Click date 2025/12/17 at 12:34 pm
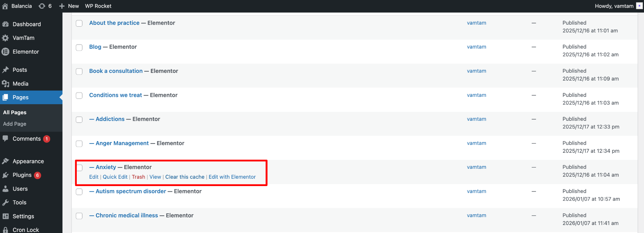The image size is (644, 233). [591, 151]
